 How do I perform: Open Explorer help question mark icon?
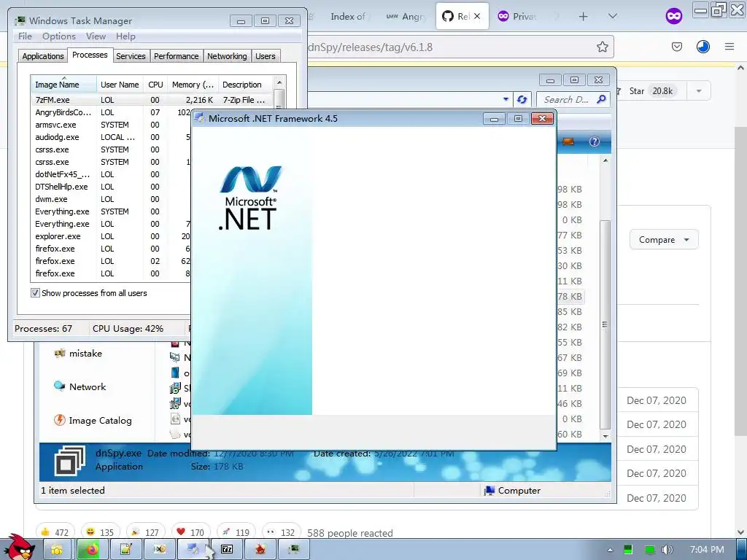(594, 141)
